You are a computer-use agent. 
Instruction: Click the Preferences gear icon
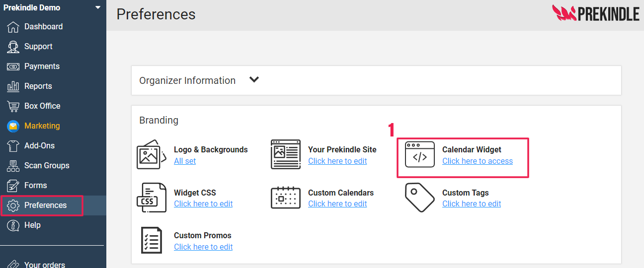[x=13, y=205]
